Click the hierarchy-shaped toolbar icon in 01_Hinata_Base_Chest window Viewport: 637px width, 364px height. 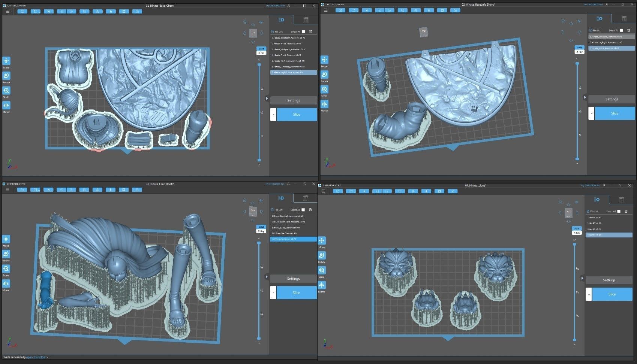tap(97, 11)
